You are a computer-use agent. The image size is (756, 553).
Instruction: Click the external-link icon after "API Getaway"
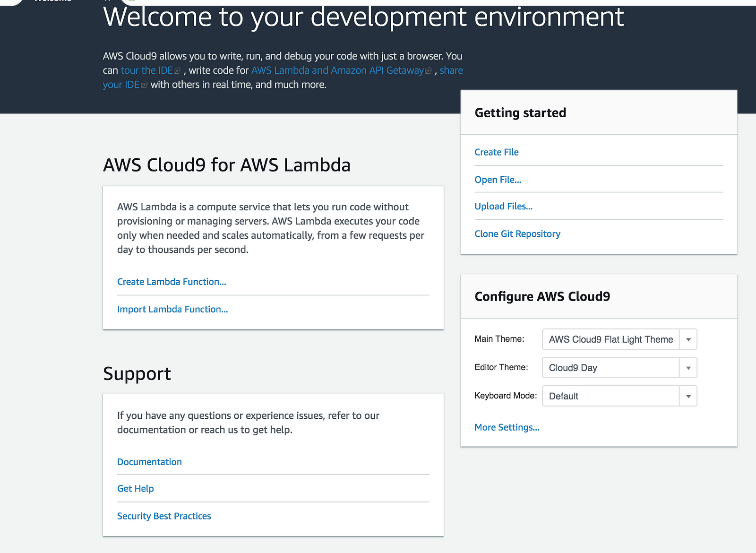(428, 71)
